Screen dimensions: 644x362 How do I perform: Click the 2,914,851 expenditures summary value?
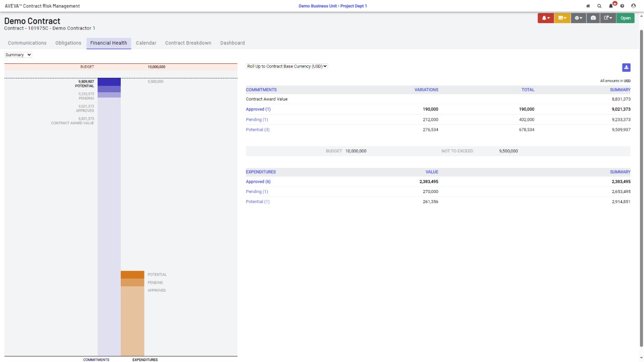point(621,202)
